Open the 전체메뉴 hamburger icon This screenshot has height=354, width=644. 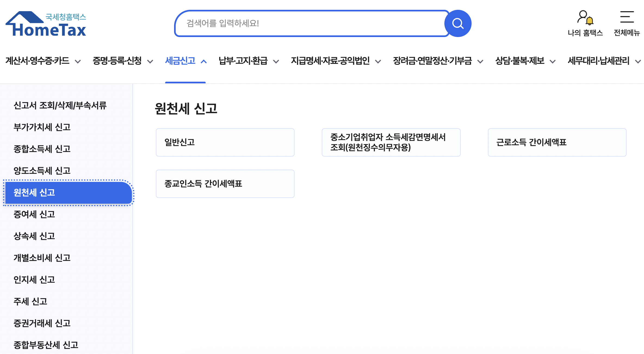[627, 17]
